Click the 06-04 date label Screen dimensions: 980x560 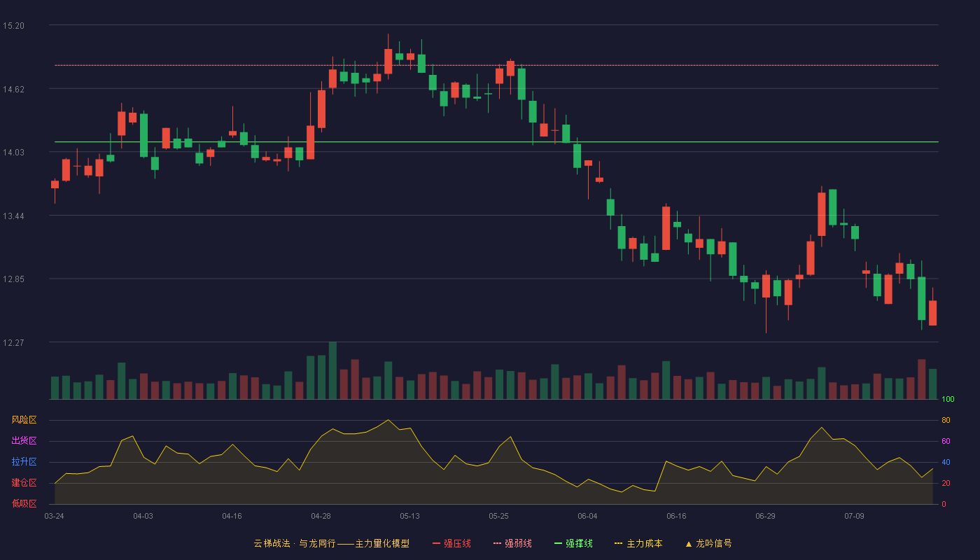coord(587,516)
